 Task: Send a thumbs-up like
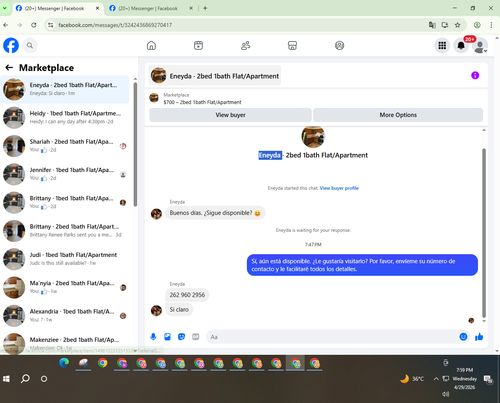[479, 337]
